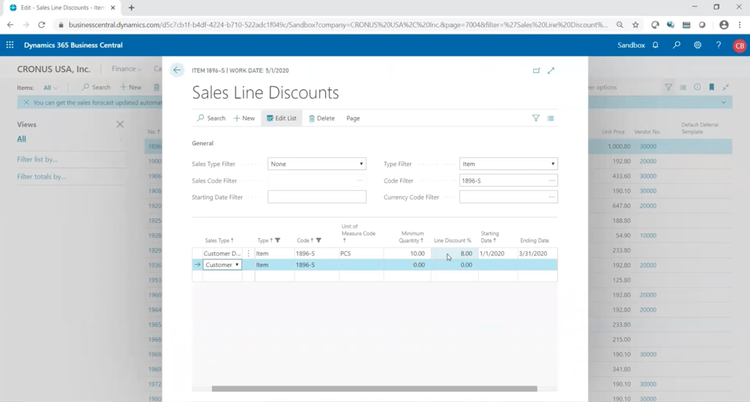Sort by the Minimum Quantity column header
The height and width of the screenshot is (402, 750).
(412, 237)
